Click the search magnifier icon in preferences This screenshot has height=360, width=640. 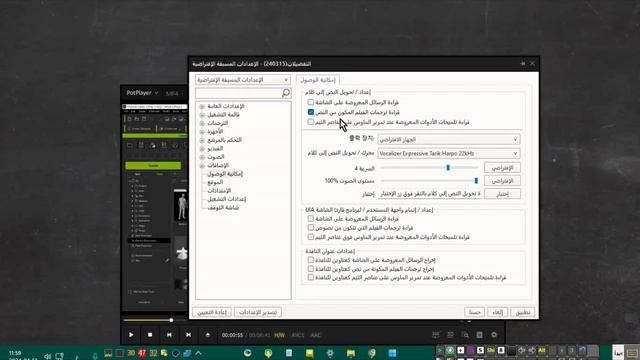coord(286,93)
